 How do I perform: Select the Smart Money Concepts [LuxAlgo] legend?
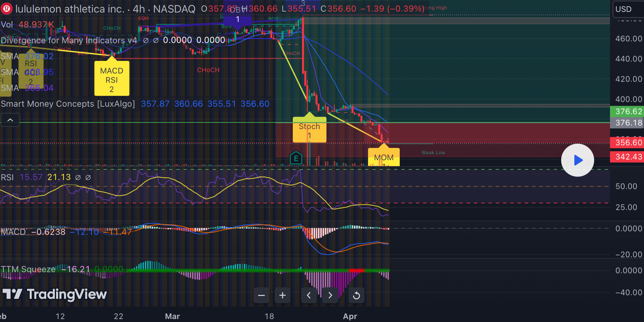(68, 104)
